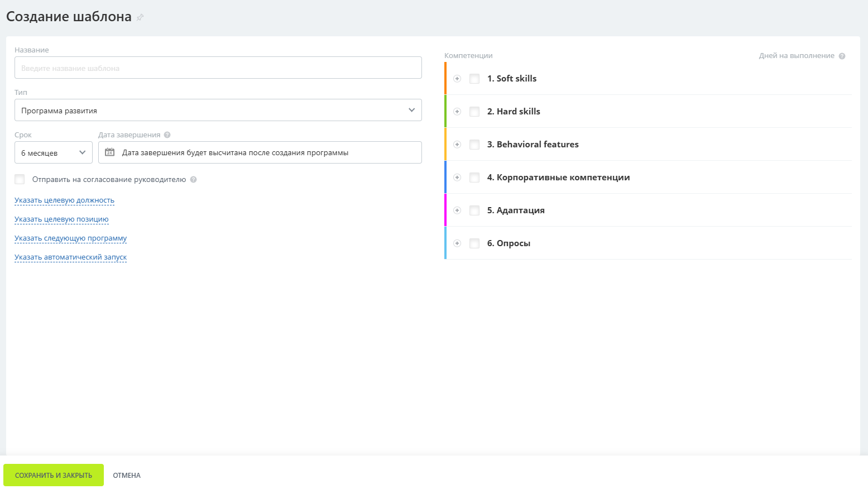Image resolution: width=868 pixels, height=489 pixels.
Task: Select the 3. Behavioral features label
Action: 533,145
